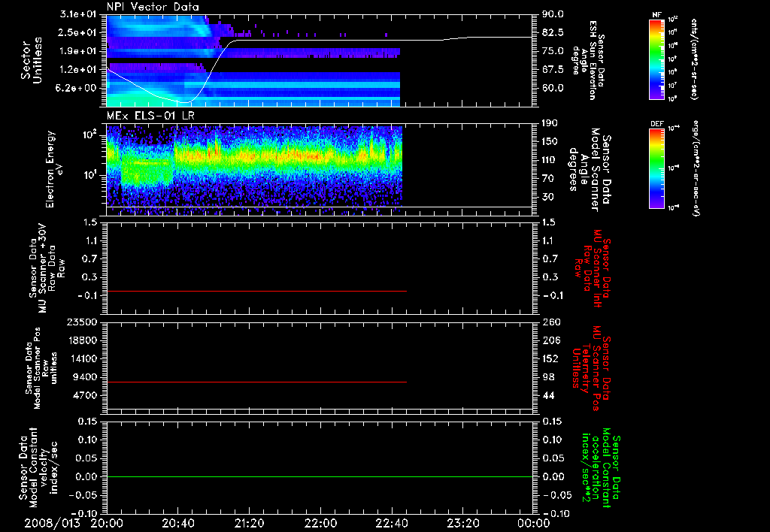Click the 190 scanner angle tick
The width and height of the screenshot is (770, 532).
tap(550, 123)
